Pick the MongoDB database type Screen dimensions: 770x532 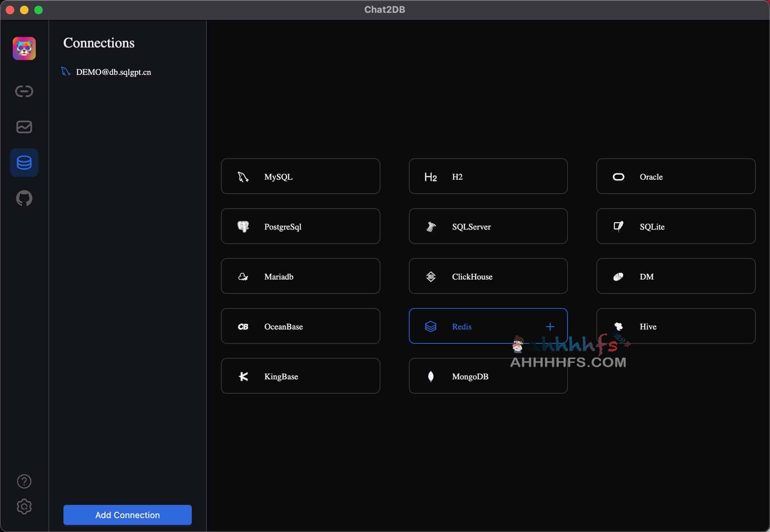coord(488,376)
